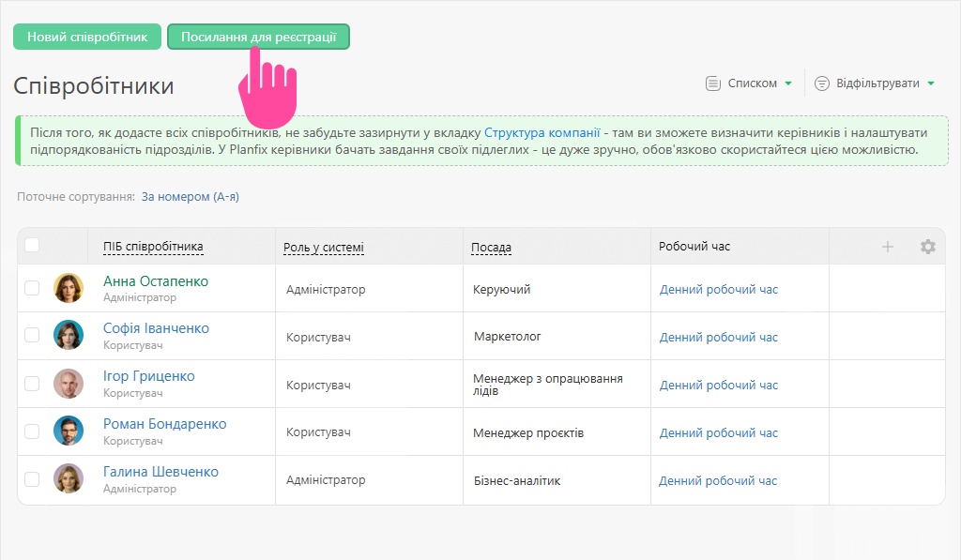Click Софія Іванченко's avatar

pos(69,336)
